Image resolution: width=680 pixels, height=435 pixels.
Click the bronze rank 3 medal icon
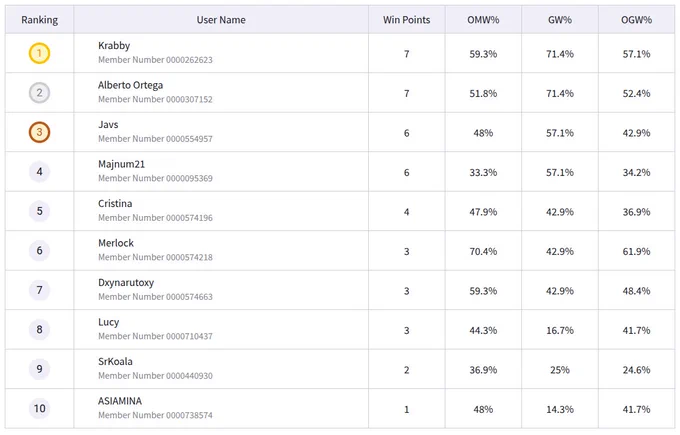tap(39, 132)
